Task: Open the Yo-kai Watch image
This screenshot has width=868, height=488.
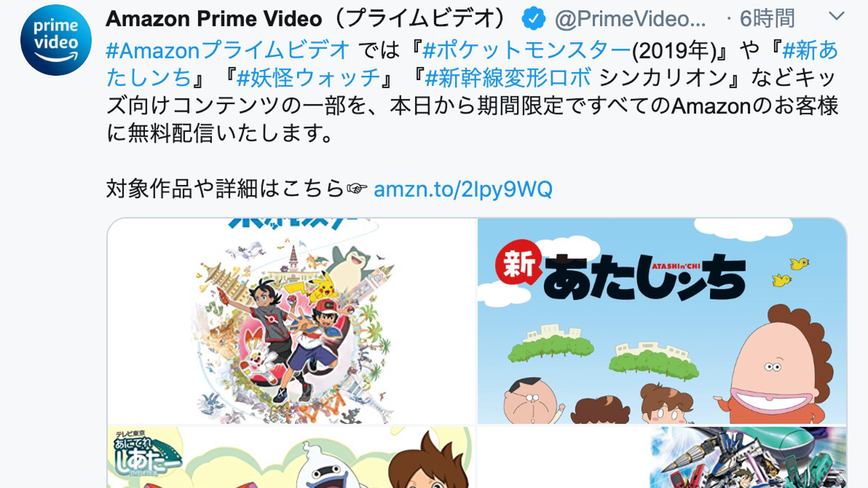Action: tap(291, 458)
